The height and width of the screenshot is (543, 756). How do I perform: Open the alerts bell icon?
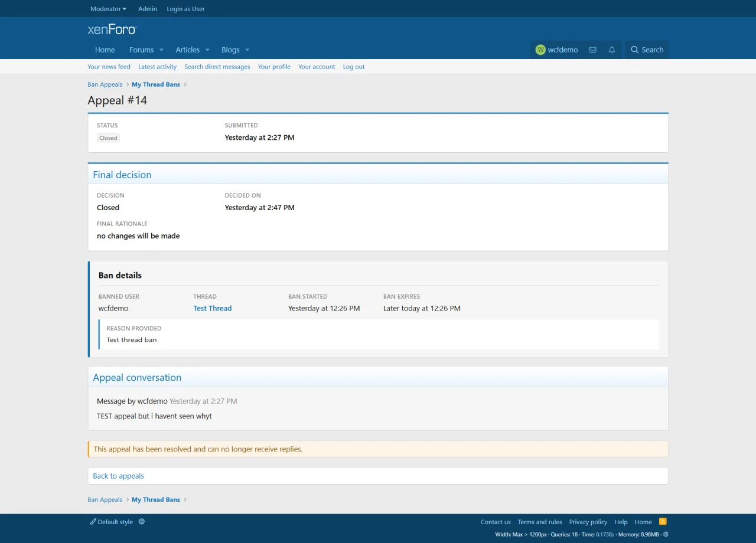(612, 50)
